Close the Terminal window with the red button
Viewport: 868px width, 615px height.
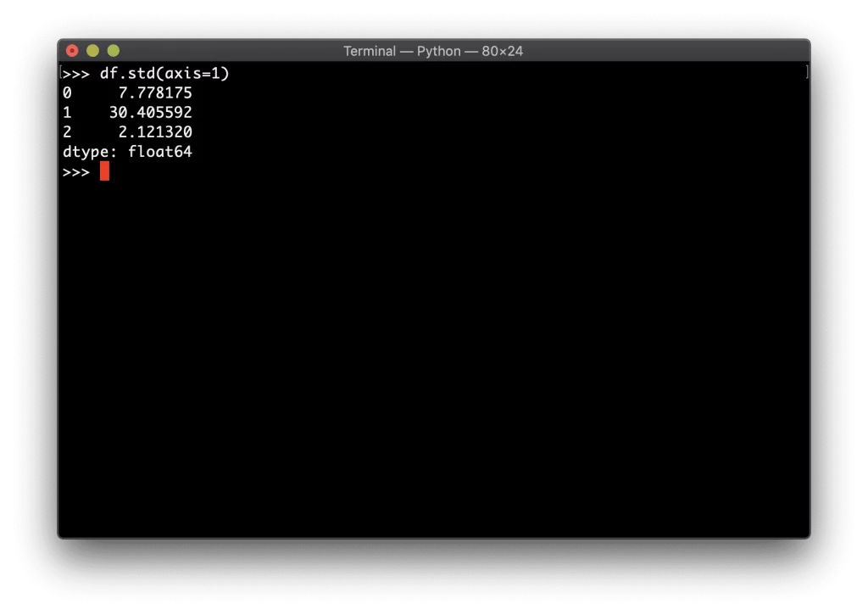pyautogui.click(x=72, y=51)
